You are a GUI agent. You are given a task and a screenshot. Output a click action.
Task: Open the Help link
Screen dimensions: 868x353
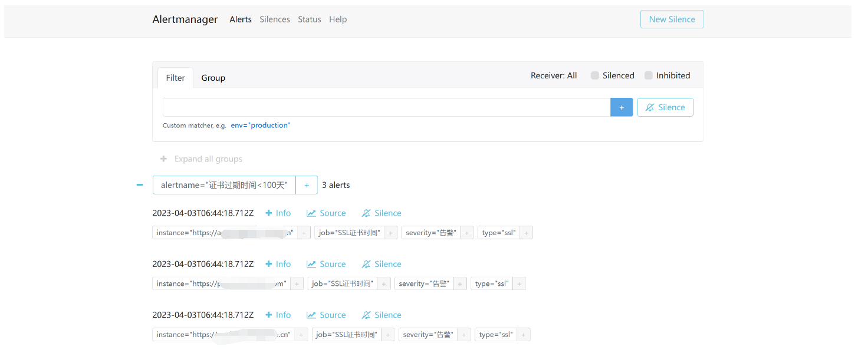(338, 19)
